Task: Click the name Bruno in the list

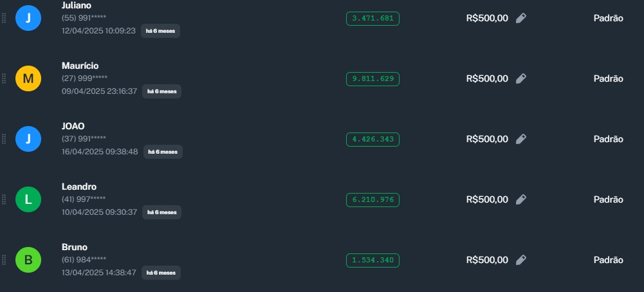Action: pos(75,248)
